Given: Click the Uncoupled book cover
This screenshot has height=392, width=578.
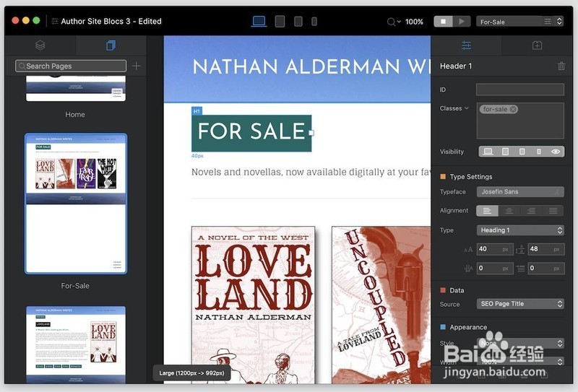Looking at the screenshot, I should 381,305.
